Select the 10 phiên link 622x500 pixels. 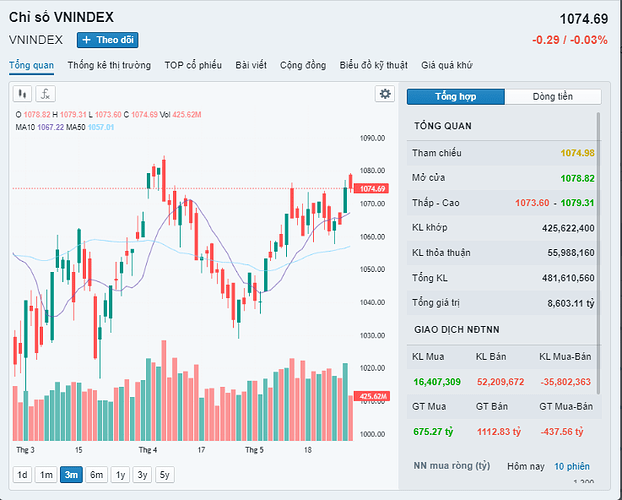click(572, 467)
